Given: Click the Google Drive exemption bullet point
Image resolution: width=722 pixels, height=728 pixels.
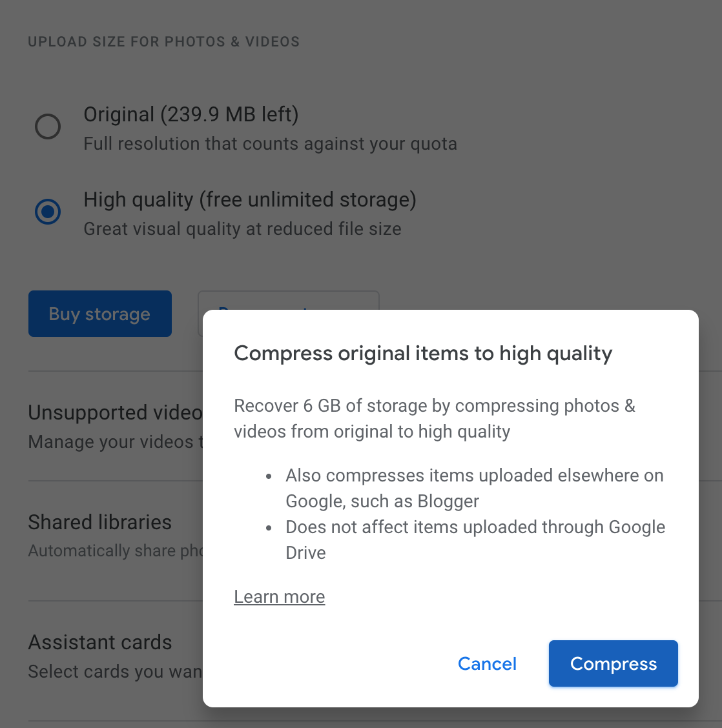Looking at the screenshot, I should (x=475, y=540).
